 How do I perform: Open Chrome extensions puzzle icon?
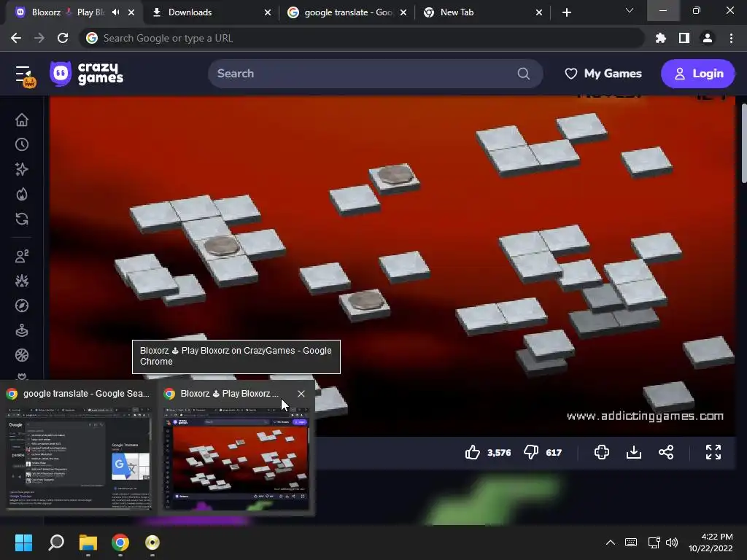661,38
